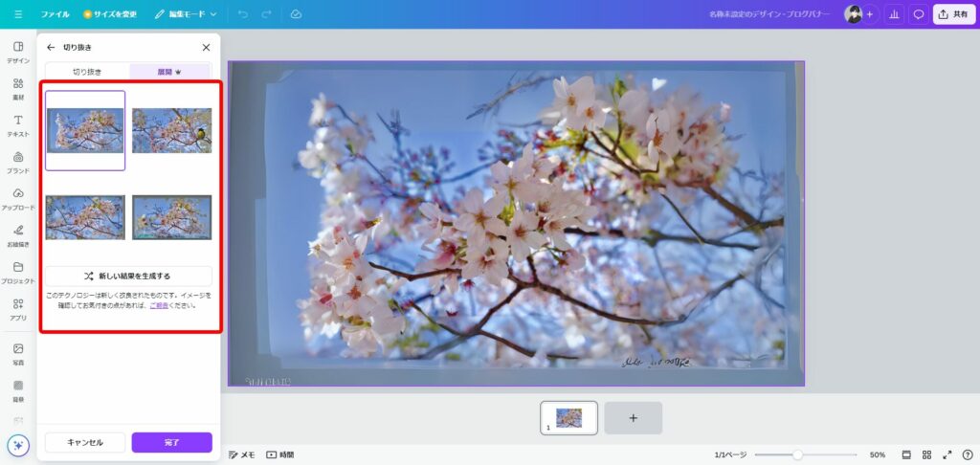The image size is (980, 465).
Task: Open the デザイン sidebar panel
Action: click(18, 53)
